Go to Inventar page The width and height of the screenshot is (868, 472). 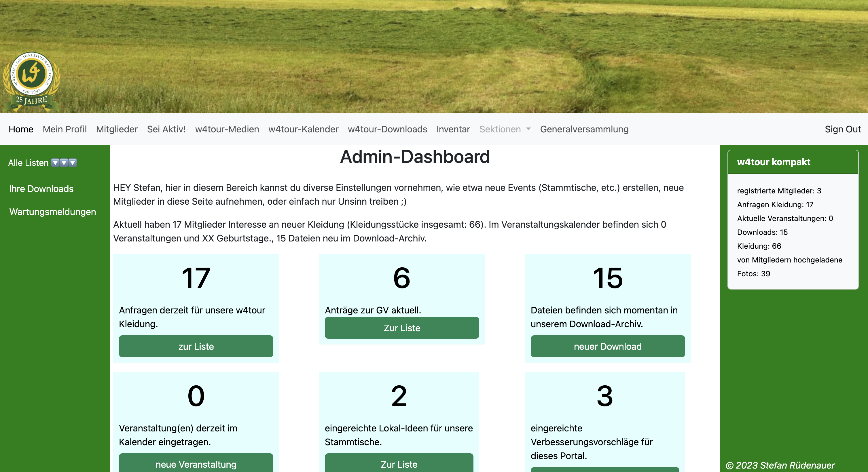coord(453,129)
